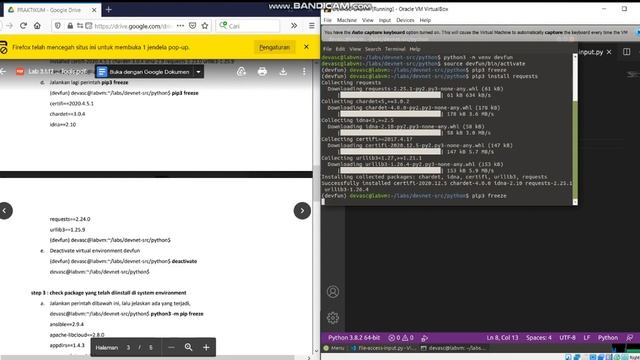Go to next file in Drive preview
The image size is (640, 360).
point(302,211)
